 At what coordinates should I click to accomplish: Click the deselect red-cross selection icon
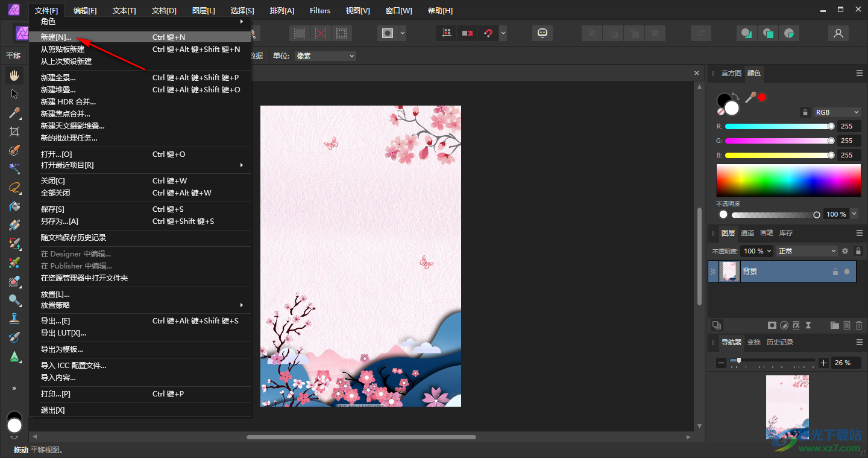(x=321, y=33)
